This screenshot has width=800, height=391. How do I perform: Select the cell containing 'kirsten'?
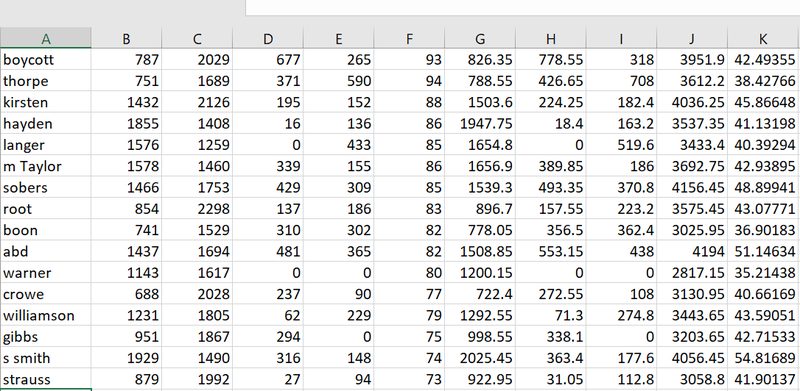(46, 103)
